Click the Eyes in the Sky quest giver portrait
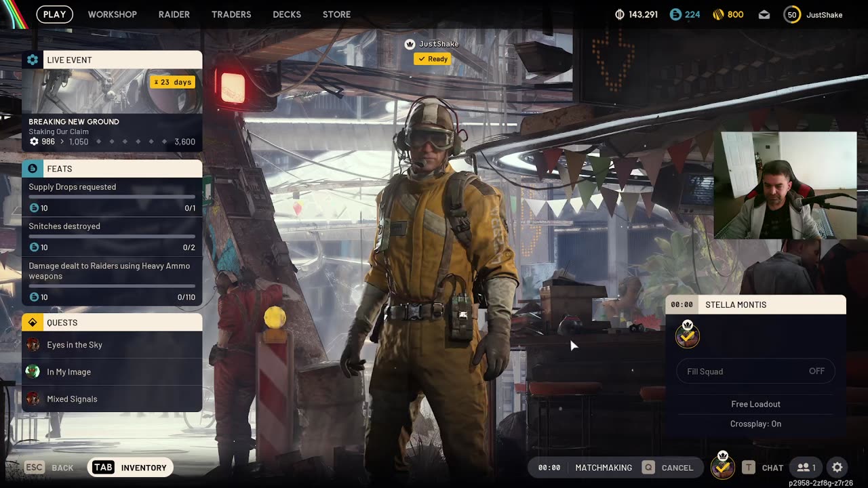This screenshot has height=488, width=868. pos(33,345)
